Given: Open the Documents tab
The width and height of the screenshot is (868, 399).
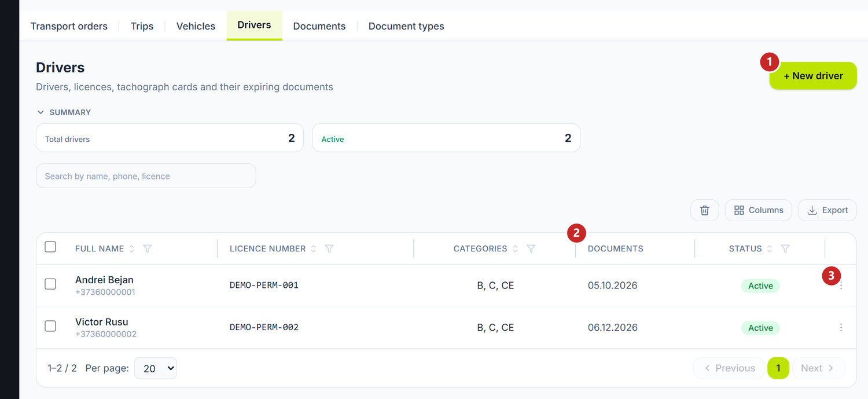Looking at the screenshot, I should tap(319, 26).
